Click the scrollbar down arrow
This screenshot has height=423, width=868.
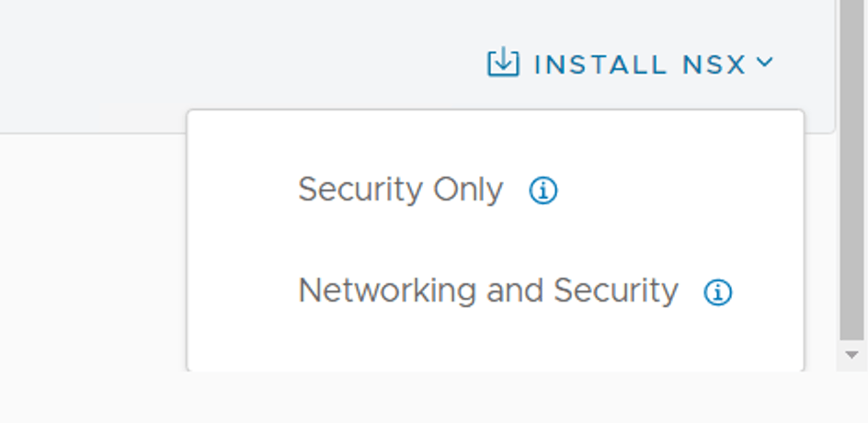[851, 354]
